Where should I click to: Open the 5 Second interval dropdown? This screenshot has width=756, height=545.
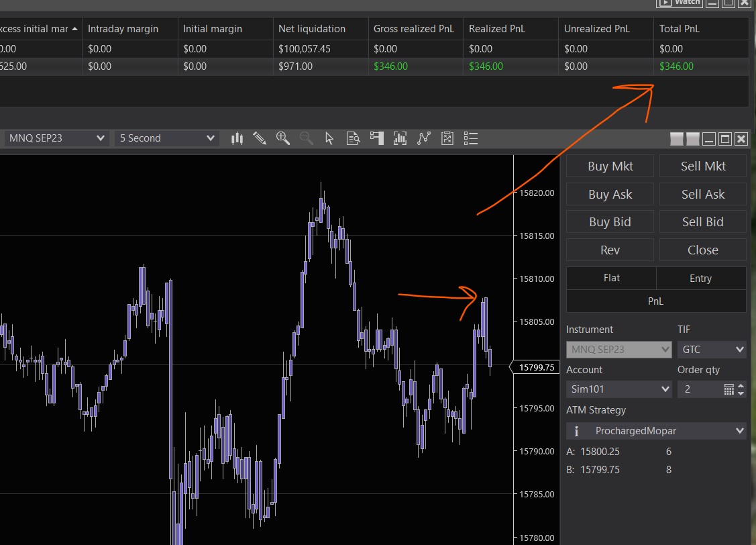point(166,138)
